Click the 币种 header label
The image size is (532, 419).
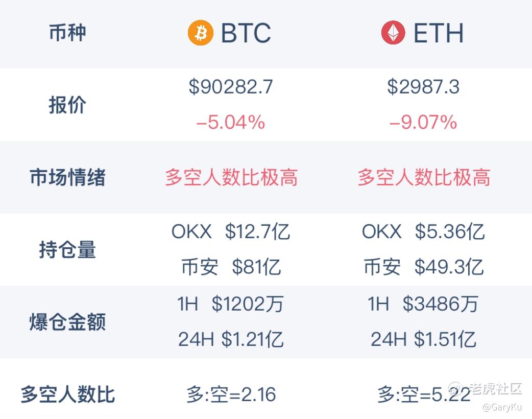point(67,33)
